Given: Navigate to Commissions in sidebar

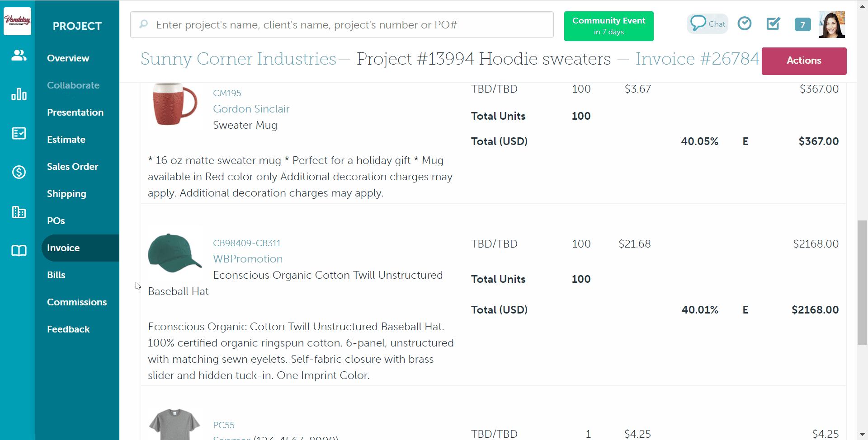Looking at the screenshot, I should click(x=77, y=302).
